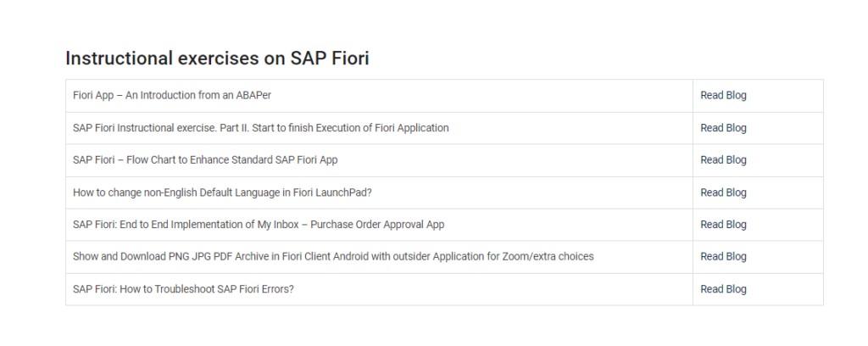Open Read Blog for Fiori App Introduction

723,96
